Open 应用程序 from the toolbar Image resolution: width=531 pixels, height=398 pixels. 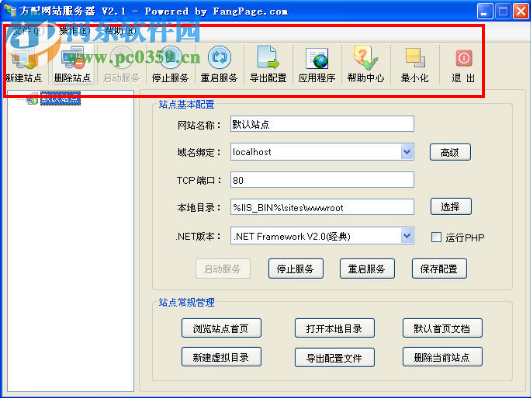317,64
